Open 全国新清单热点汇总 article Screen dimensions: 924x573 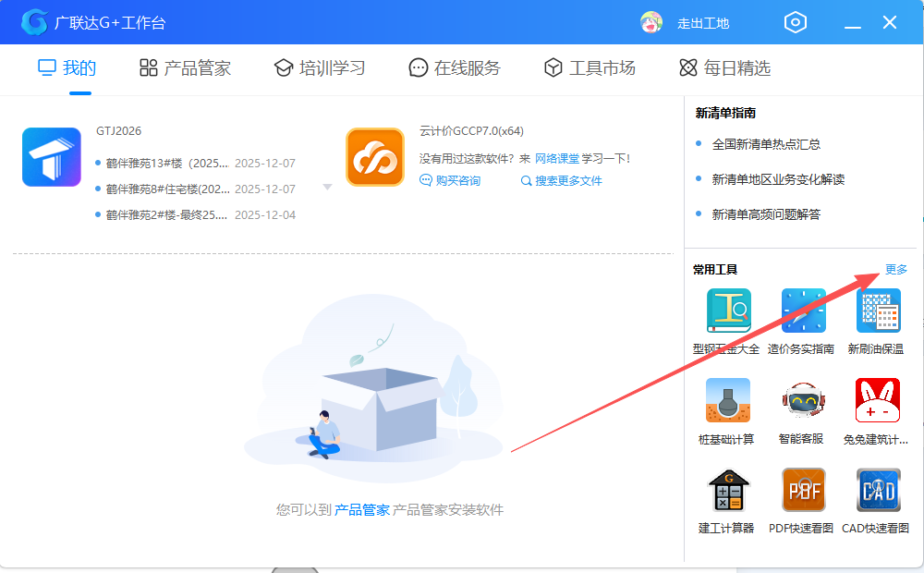point(766,144)
